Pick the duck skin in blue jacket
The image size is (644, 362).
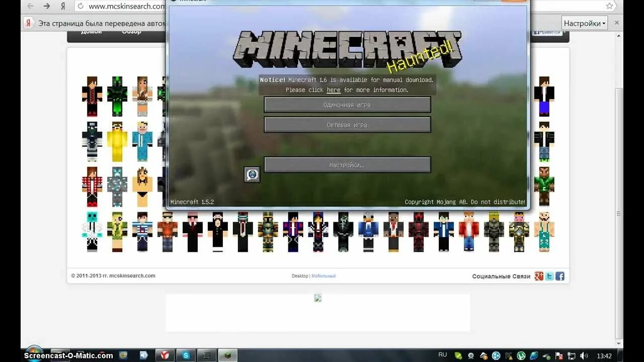click(x=368, y=232)
